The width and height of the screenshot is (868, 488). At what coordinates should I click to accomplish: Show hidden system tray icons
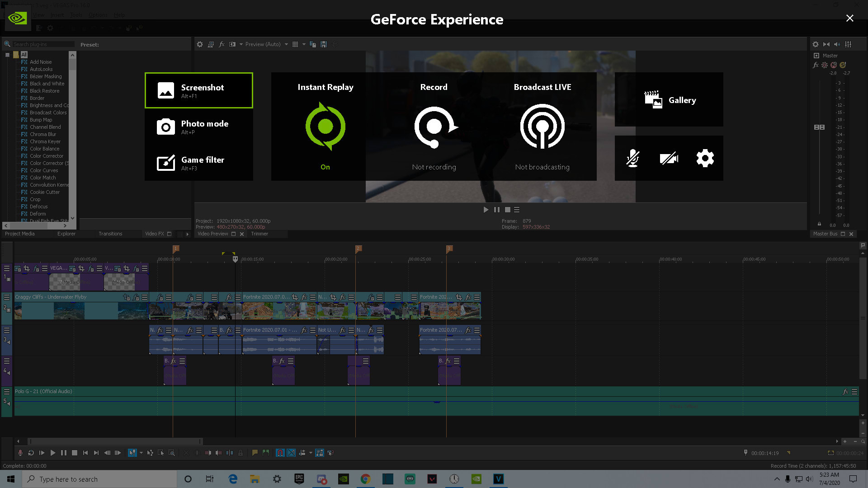coord(777,479)
